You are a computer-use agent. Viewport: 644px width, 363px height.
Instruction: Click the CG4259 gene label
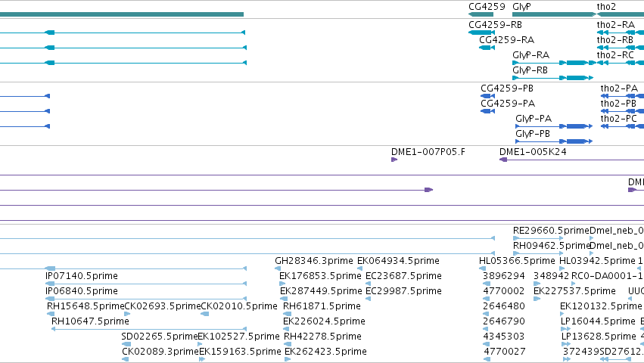click(487, 7)
